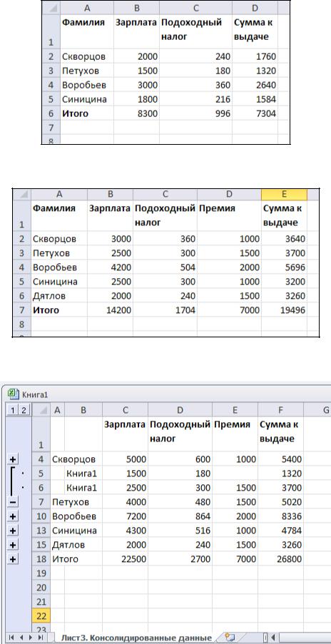Select column F header in Книга1 window
This screenshot has width=331, height=644.
click(281, 409)
